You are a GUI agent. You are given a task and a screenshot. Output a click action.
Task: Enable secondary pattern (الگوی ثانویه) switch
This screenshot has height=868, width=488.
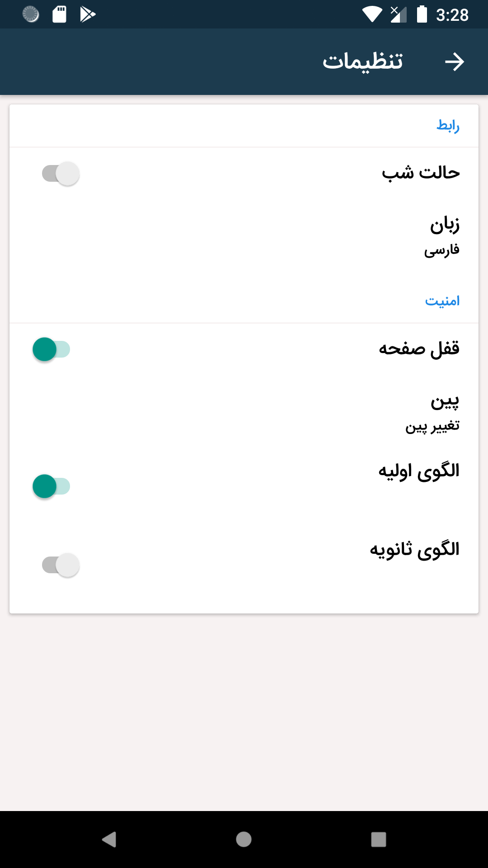click(61, 565)
